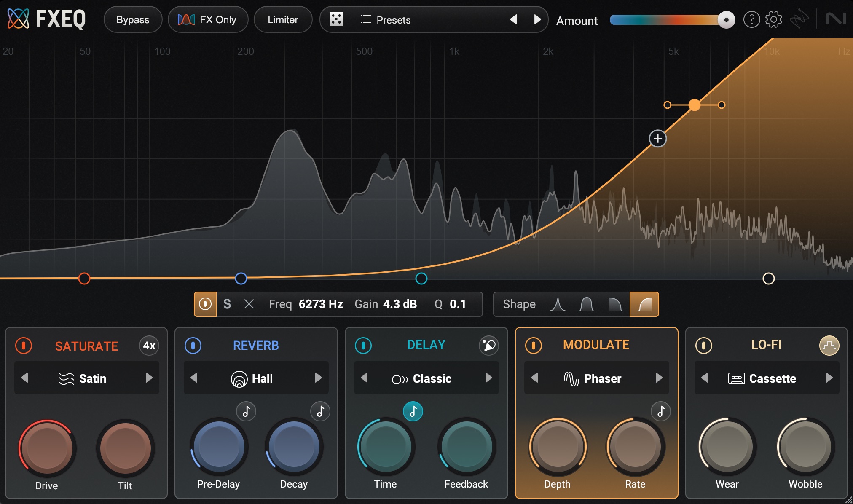853x504 pixels.
Task: Select the high shelf shape icon
Action: 644,304
